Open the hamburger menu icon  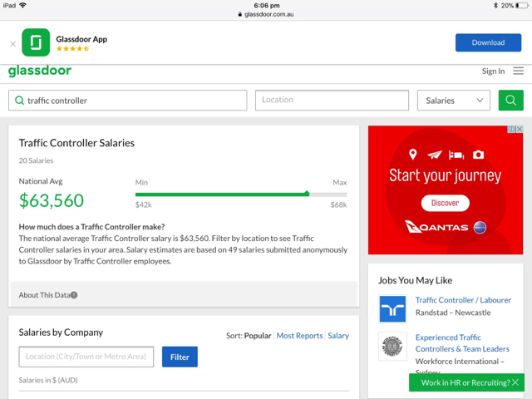tap(518, 71)
